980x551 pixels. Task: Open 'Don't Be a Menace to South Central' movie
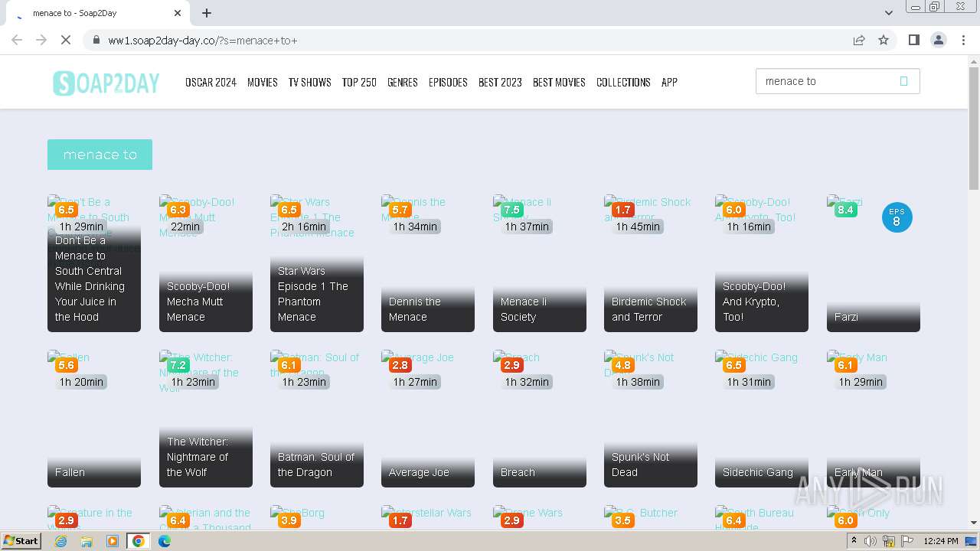pos(94,263)
